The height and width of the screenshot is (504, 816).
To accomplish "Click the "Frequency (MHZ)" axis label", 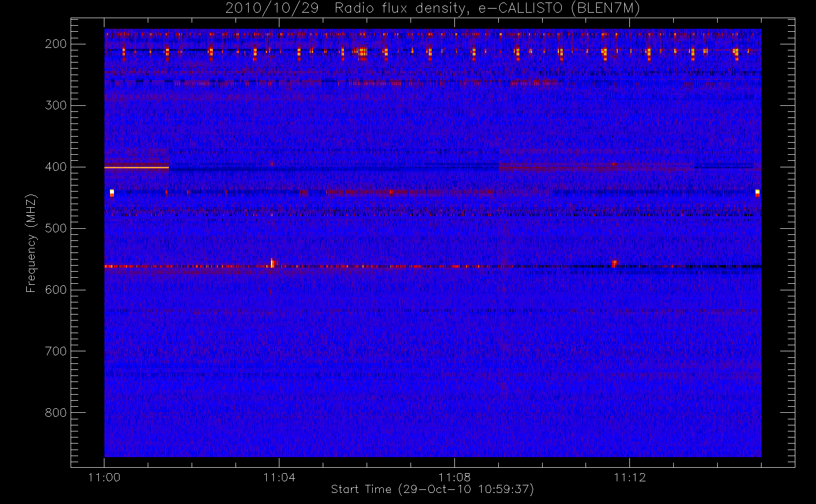I will 31,243.
